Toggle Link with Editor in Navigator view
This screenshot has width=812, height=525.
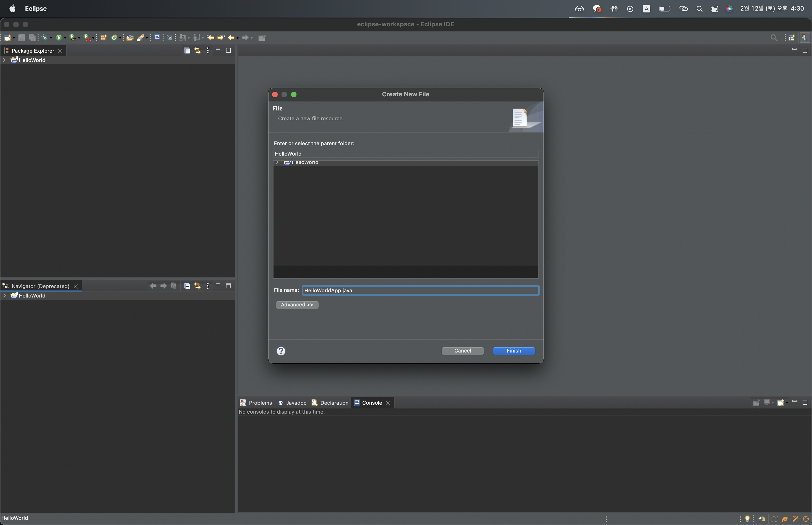tap(197, 286)
